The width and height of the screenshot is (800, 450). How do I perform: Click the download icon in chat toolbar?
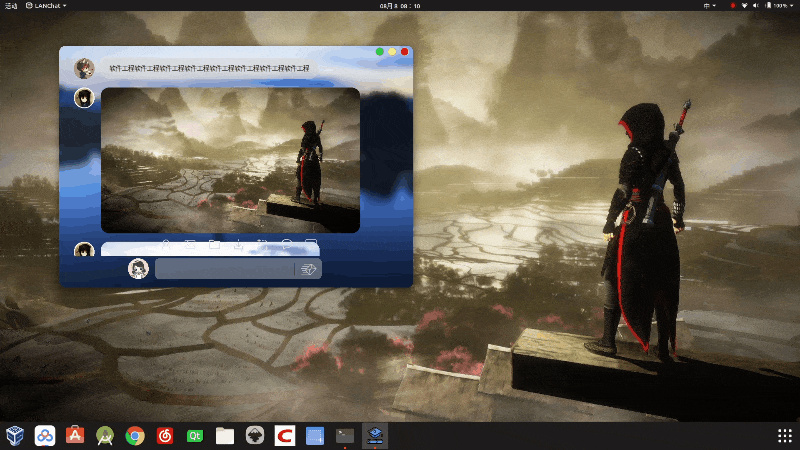(238, 244)
